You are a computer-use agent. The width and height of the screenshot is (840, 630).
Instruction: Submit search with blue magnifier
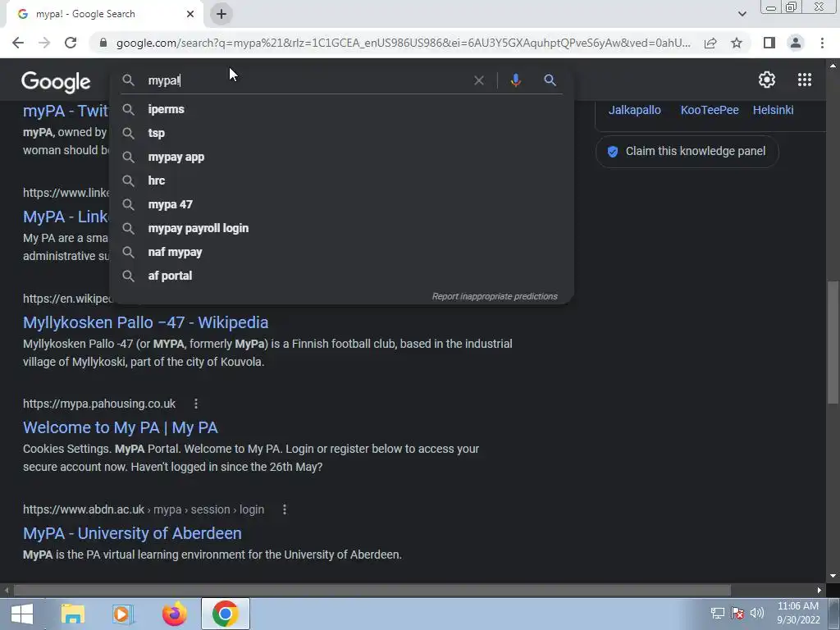(550, 80)
